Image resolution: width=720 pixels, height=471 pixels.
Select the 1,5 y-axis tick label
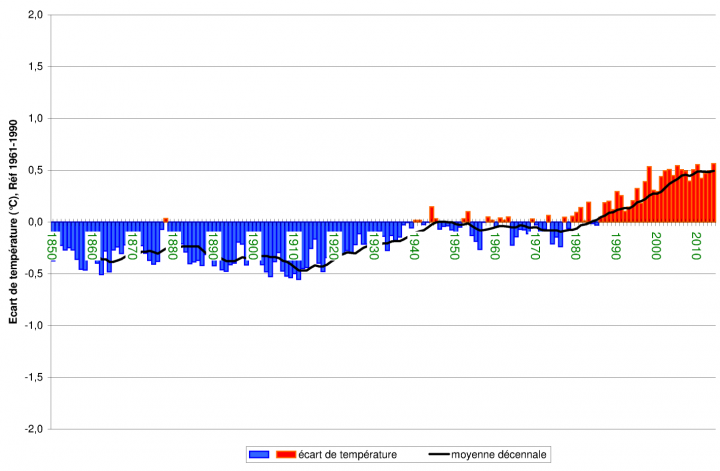pos(35,67)
